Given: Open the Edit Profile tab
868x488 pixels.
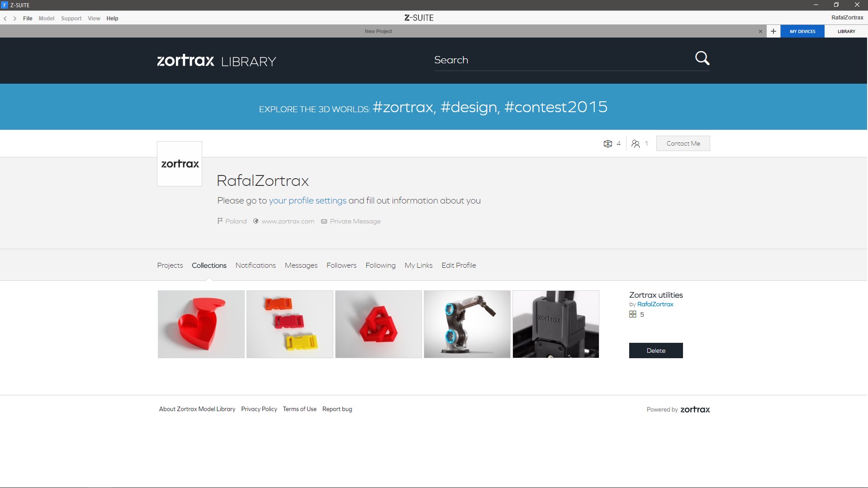Looking at the screenshot, I should click(x=459, y=265).
